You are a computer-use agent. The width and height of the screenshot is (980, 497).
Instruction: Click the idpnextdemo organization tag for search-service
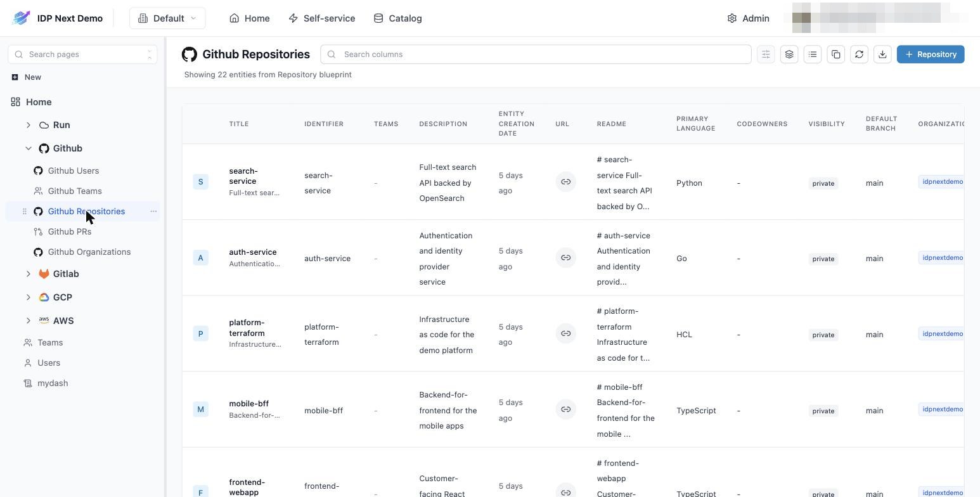[x=941, y=182]
